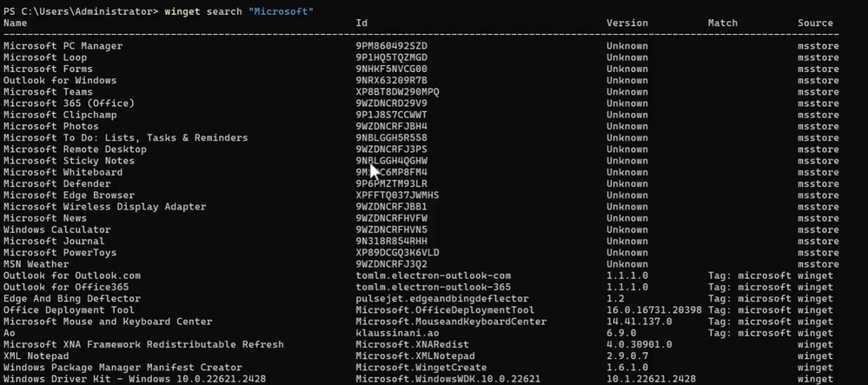Click the 'Edge And Bing Deflector' name
This screenshot has height=385, width=868.
(72, 299)
